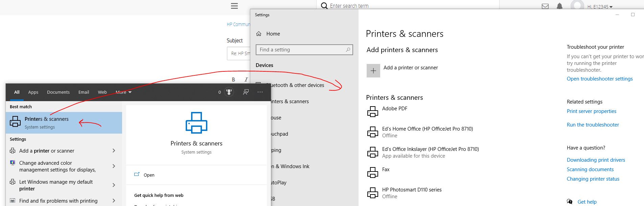Click the notifications bell icon

(559, 6)
